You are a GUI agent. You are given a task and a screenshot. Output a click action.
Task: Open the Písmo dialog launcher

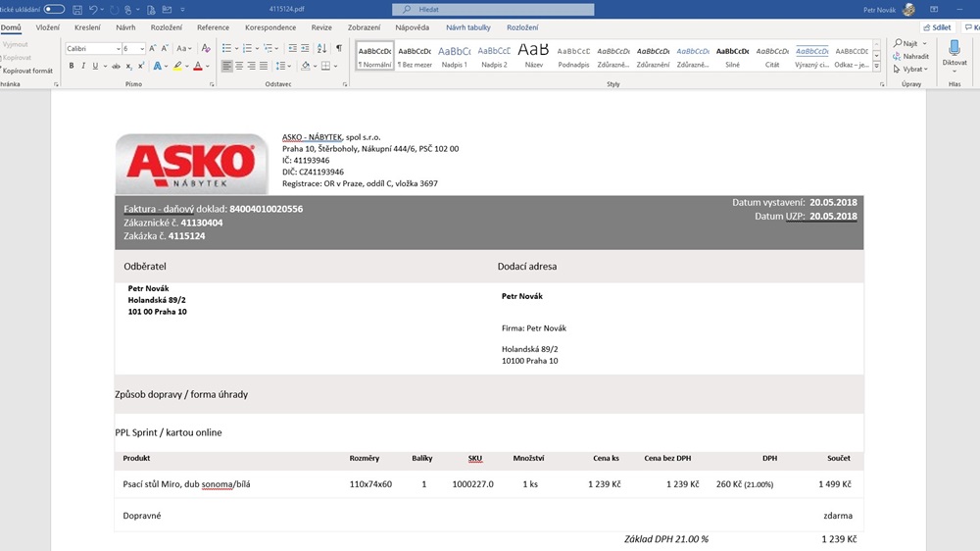[212, 83]
